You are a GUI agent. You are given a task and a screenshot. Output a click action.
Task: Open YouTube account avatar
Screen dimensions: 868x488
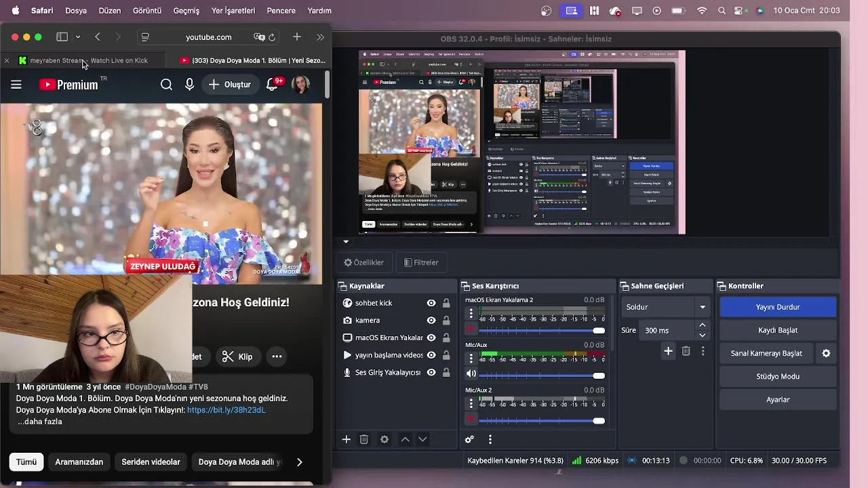click(300, 85)
